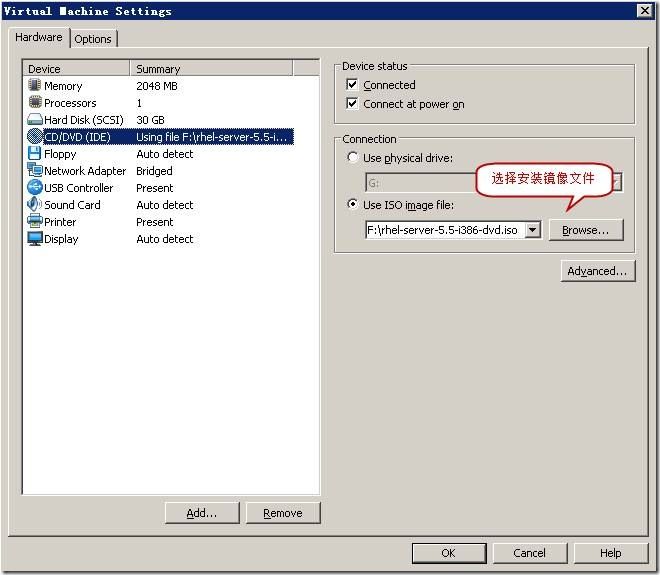Switch to the Options tab
The image size is (660, 575).
(93, 39)
